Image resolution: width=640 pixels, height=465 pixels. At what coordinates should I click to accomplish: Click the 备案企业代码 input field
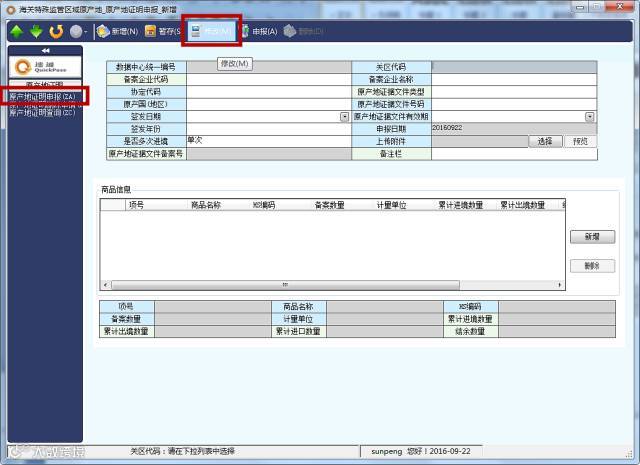click(x=269, y=80)
